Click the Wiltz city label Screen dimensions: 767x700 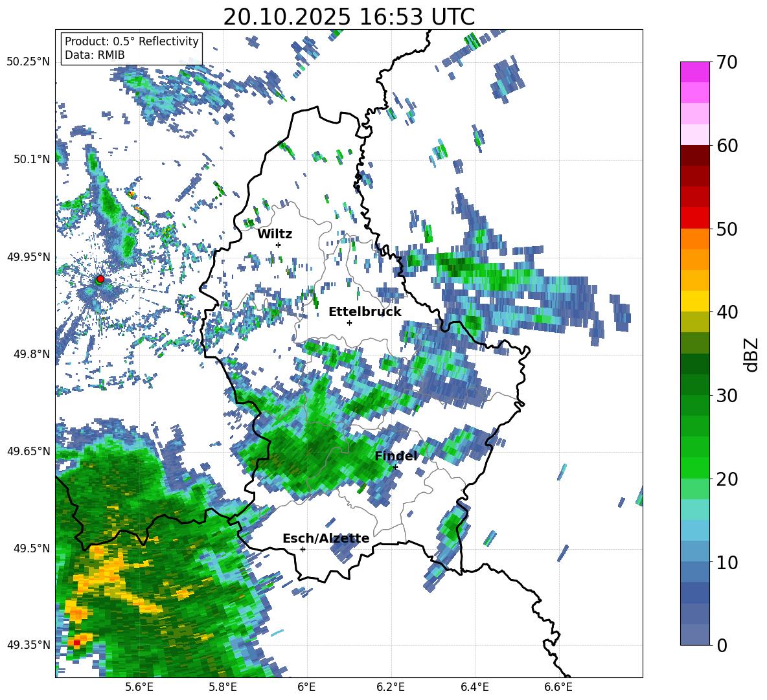275,234
